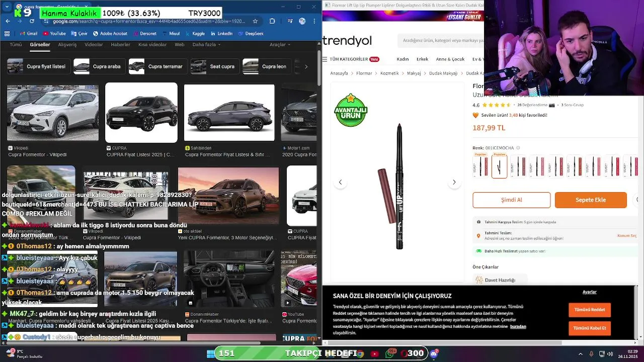Viewport: 644px width, 362px height.
Task: Open the 28 Değerlendirme reviews link
Action: pyautogui.click(x=532, y=105)
